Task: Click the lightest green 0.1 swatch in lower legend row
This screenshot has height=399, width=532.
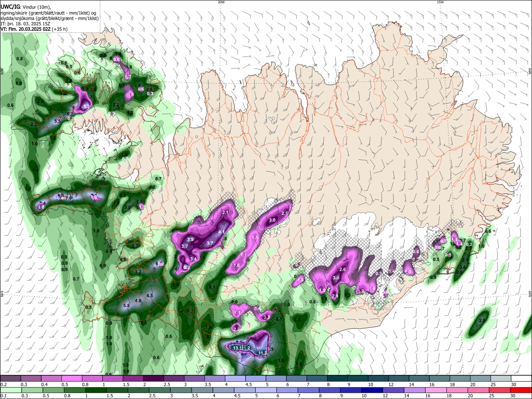Action: 11,390
